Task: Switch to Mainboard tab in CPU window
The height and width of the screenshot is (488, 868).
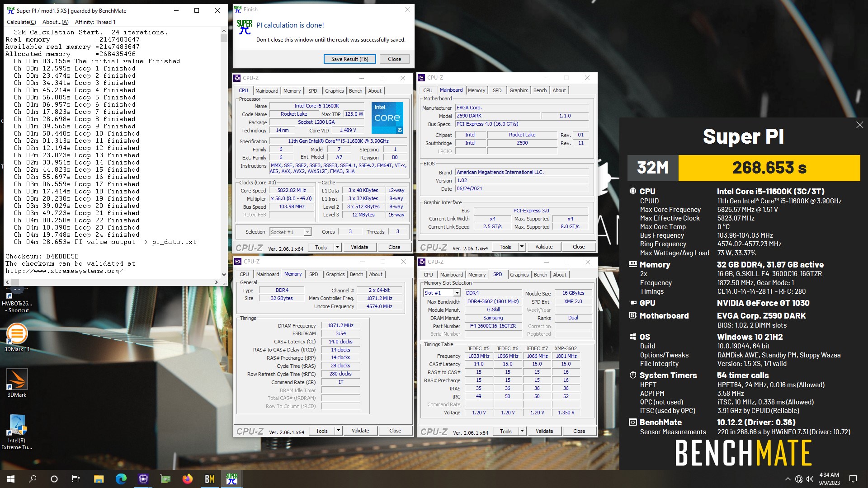Action: pos(267,91)
